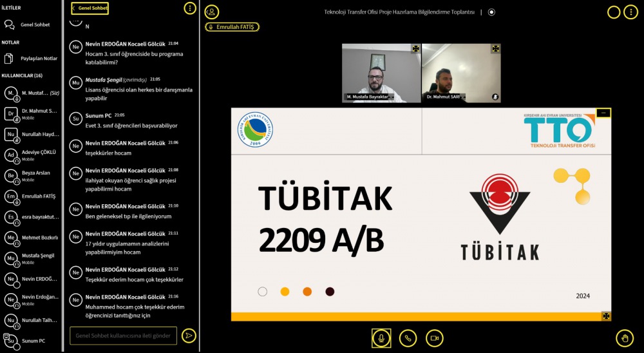Select user Mehmet Bozkırlı
The height and width of the screenshot is (353, 644).
tap(32, 238)
